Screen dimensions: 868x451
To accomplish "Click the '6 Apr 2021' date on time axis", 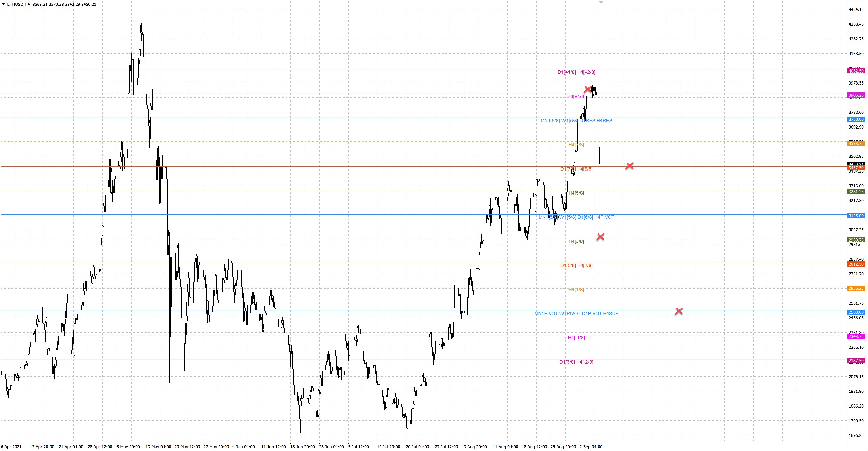I will tap(11, 447).
